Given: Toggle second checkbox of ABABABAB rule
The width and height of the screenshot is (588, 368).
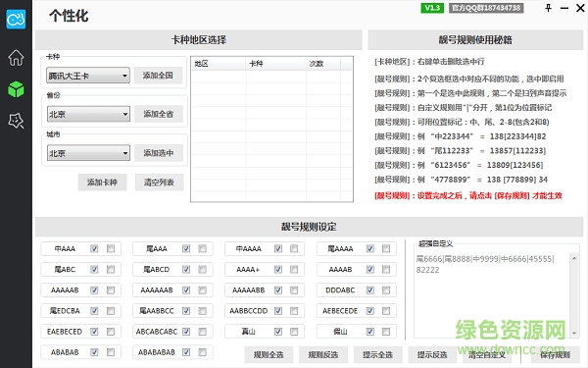Looking at the screenshot, I should point(203,352).
